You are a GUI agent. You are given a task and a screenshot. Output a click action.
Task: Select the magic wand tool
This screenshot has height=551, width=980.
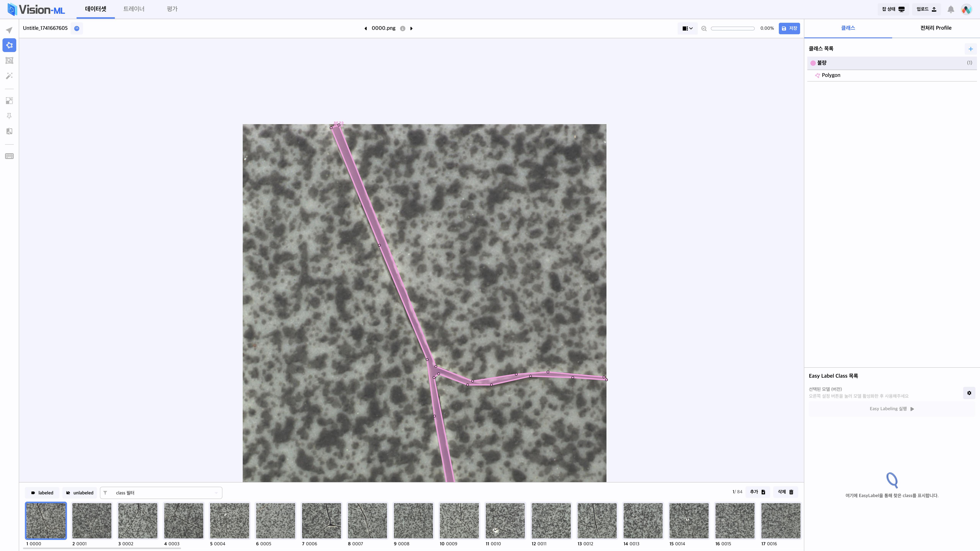(x=9, y=76)
